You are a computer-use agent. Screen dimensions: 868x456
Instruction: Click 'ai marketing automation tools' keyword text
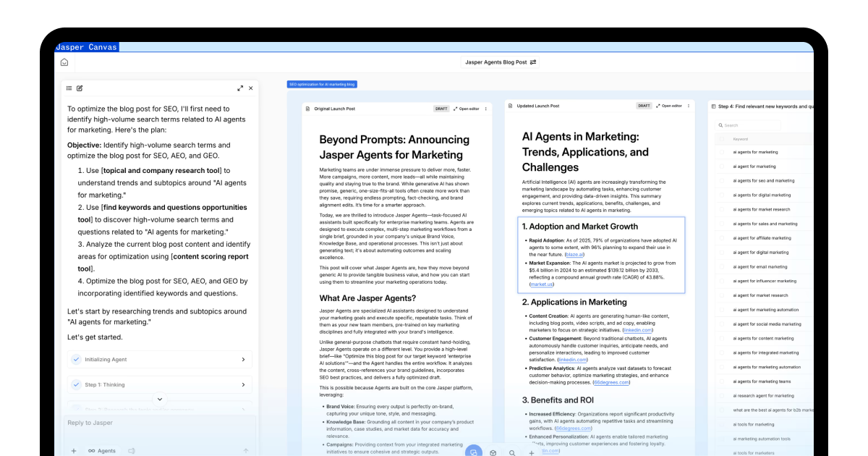click(762, 439)
